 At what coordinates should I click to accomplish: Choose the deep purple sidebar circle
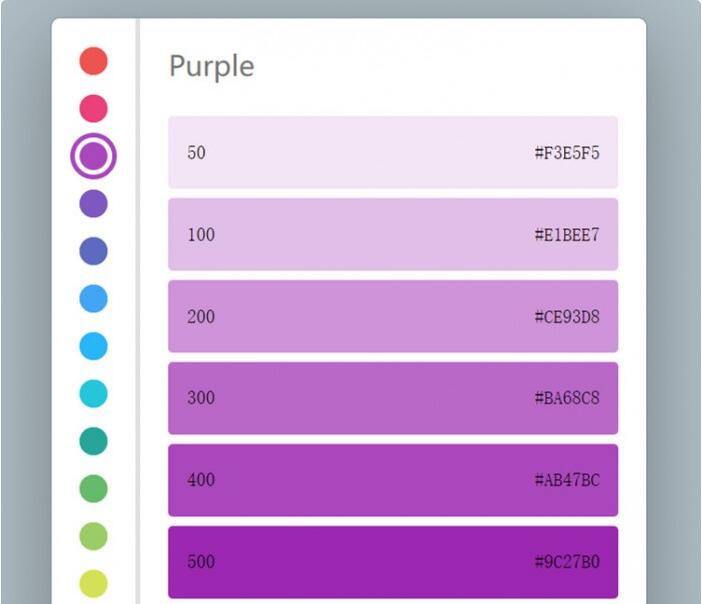(93, 203)
